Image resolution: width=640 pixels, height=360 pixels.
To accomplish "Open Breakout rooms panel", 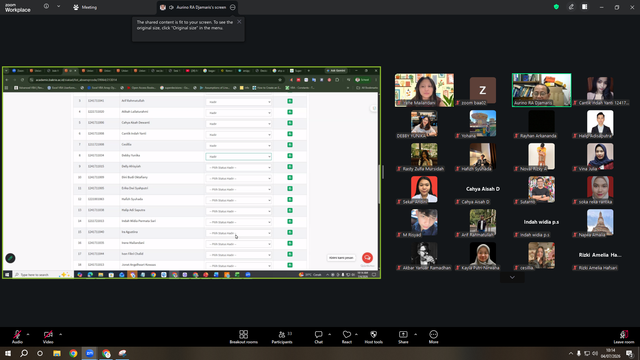I will coord(244,337).
